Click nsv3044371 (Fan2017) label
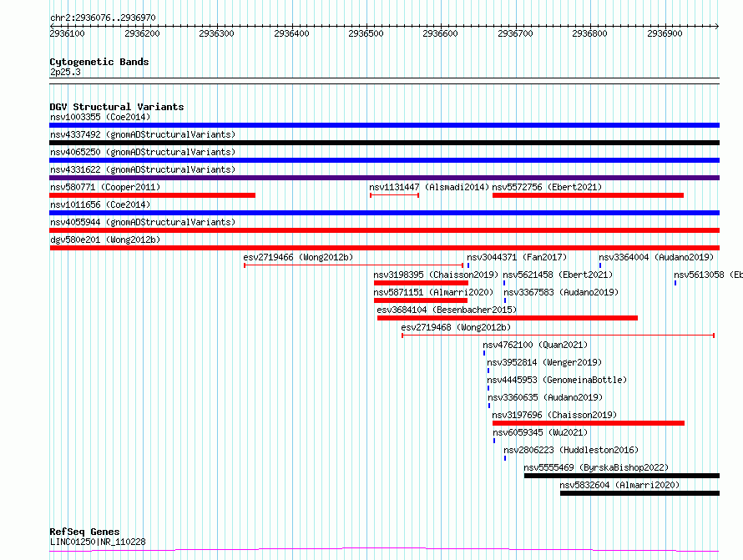743x560 pixels. (x=517, y=257)
